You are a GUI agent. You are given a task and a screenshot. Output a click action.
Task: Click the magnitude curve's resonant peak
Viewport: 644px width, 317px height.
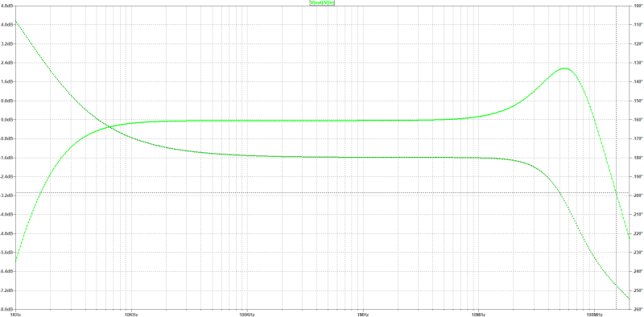pyautogui.click(x=565, y=68)
